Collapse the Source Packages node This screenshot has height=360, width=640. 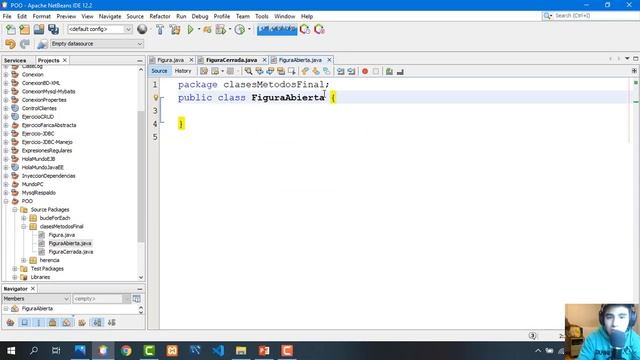(x=15, y=210)
